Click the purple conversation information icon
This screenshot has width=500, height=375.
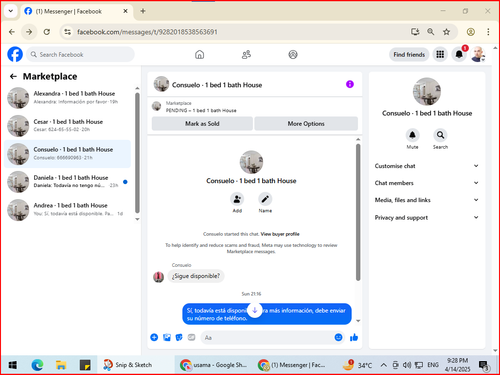pyautogui.click(x=350, y=84)
